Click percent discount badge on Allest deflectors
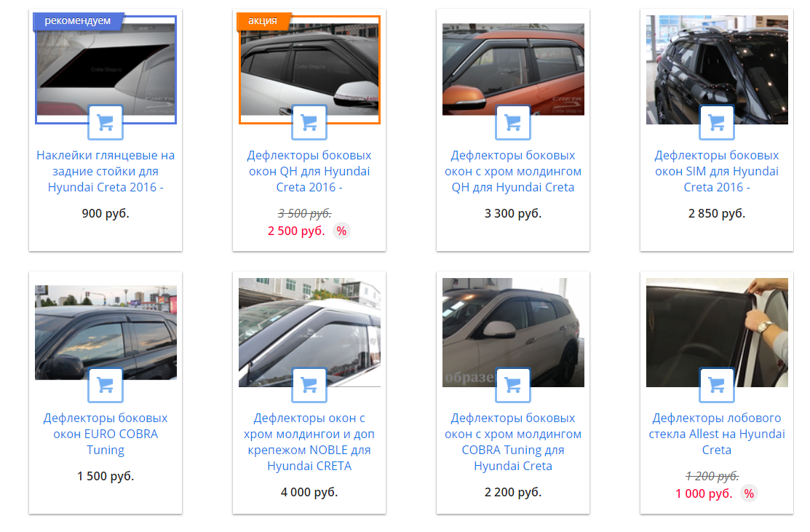Image resolution: width=810 pixels, height=532 pixels. point(749,493)
